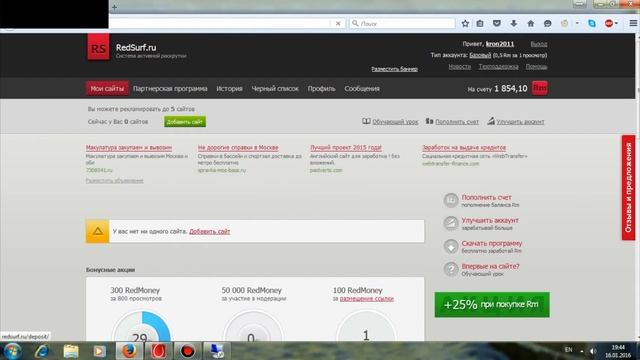Click the green Добавить сайт button
640x360 pixels.
(x=185, y=122)
